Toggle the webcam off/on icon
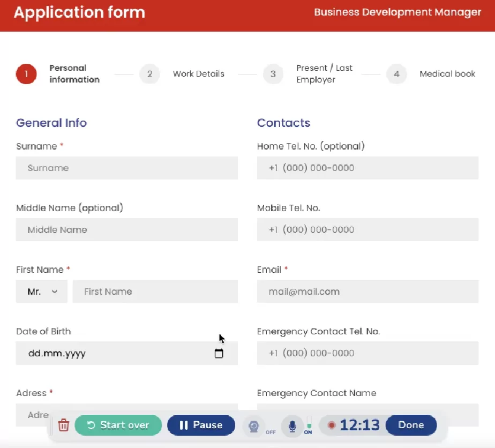The height and width of the screenshot is (448, 495). coord(253,426)
